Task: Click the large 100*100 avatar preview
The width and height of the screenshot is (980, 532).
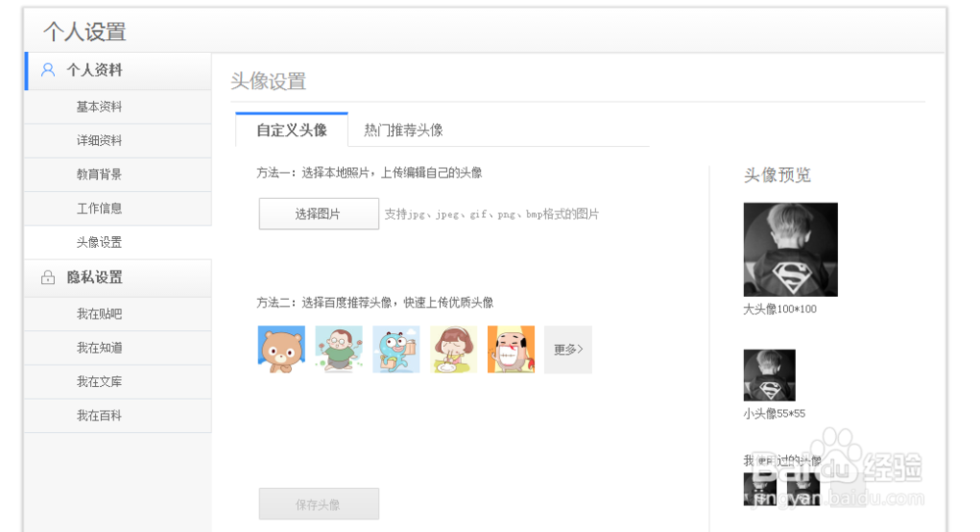Action: (791, 250)
